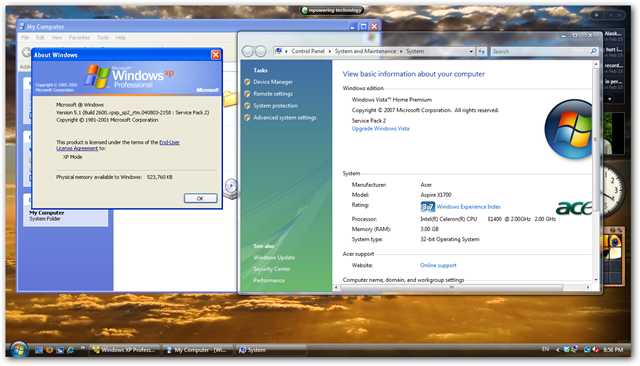640x366 pixels.
Task: Click the Empowering Technology toolbar at top
Action: (332, 10)
